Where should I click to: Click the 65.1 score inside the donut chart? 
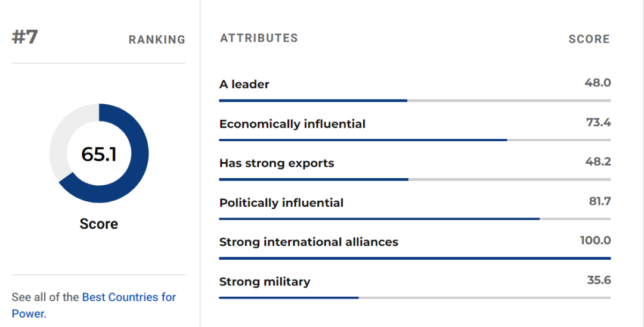[99, 154]
